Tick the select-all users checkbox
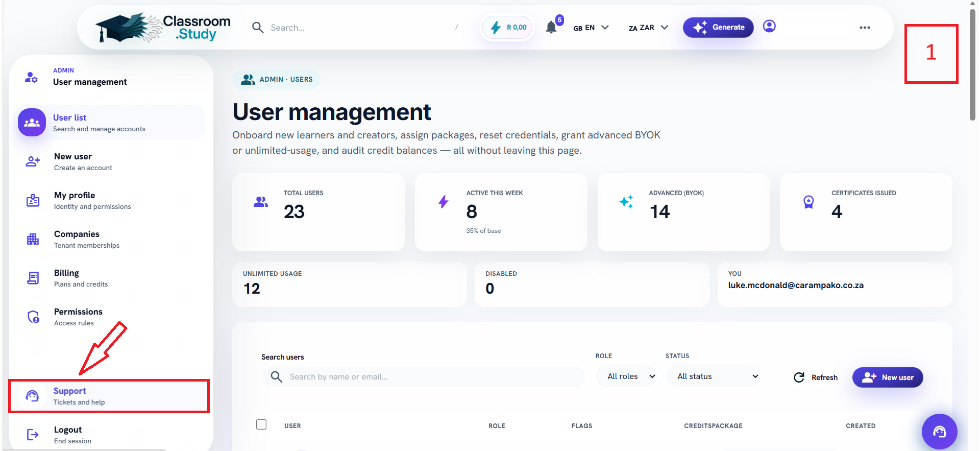This screenshot has width=980, height=451. (x=261, y=424)
